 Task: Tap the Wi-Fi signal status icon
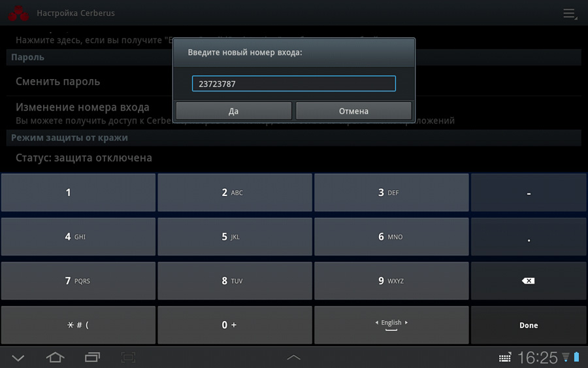point(566,357)
